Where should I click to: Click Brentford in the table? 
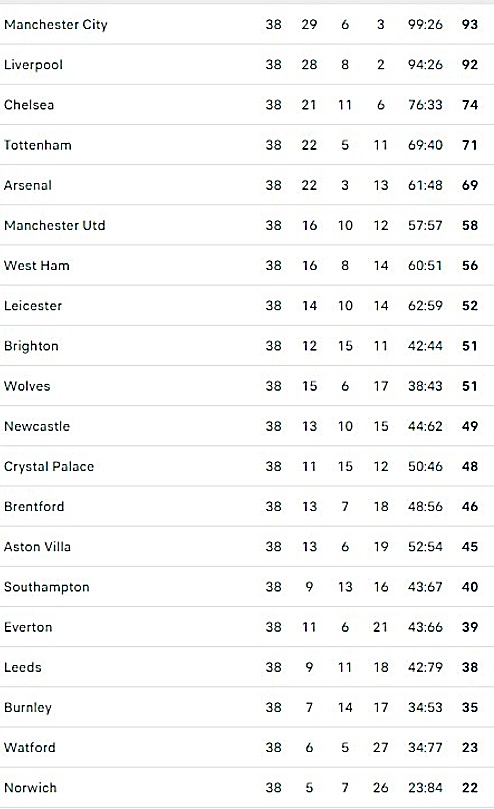point(34,507)
